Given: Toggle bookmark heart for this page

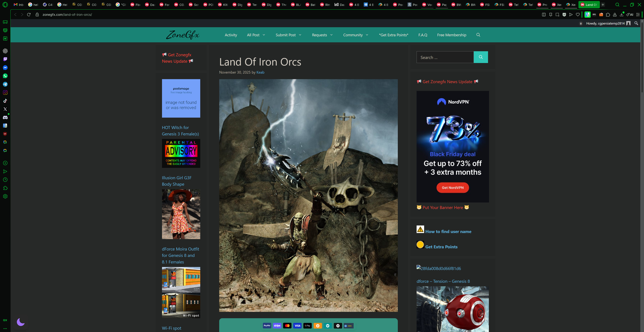Looking at the screenshot, I should click(x=577, y=14).
